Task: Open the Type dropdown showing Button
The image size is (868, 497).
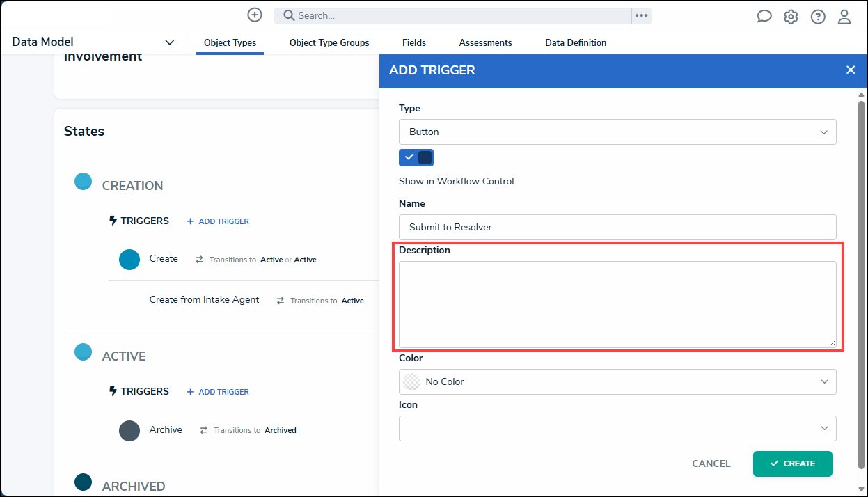Action: (x=617, y=132)
